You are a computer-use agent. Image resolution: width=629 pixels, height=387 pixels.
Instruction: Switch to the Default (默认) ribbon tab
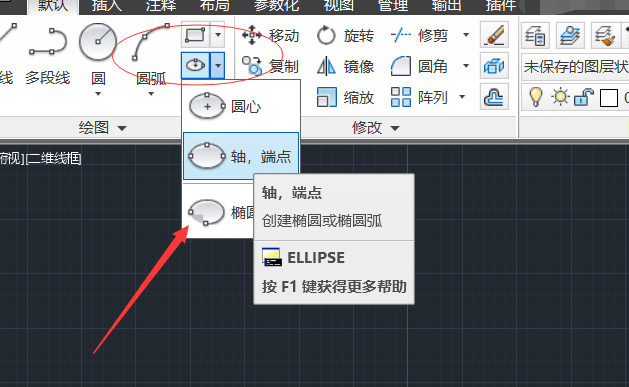point(53,6)
